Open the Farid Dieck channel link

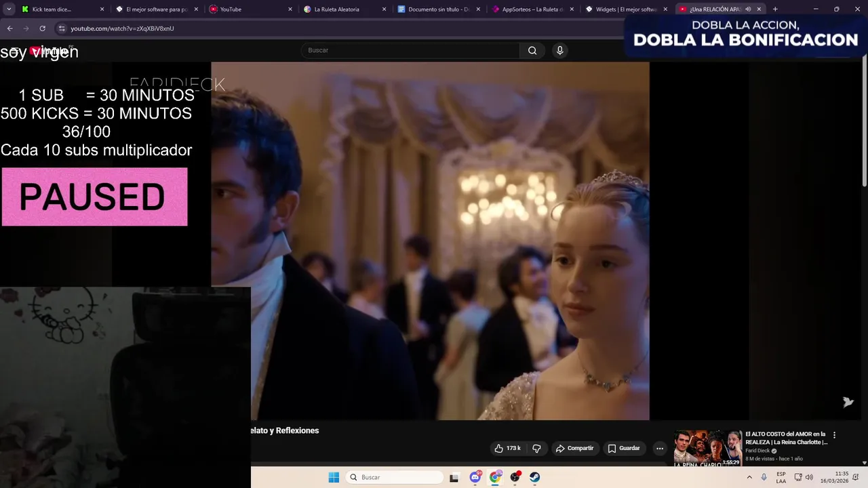pos(760,451)
